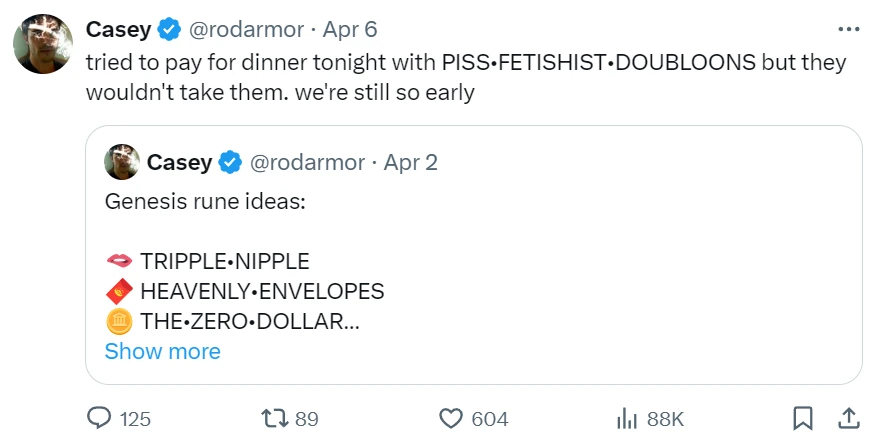Click the Apr 2 quoted tweet date
Image resolution: width=883 pixels, height=447 pixels.
click(410, 162)
